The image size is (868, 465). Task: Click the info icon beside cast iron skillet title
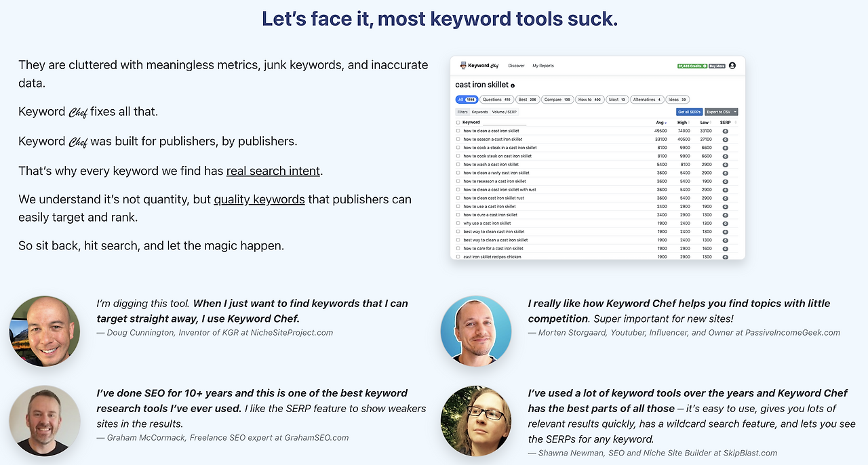(513, 85)
